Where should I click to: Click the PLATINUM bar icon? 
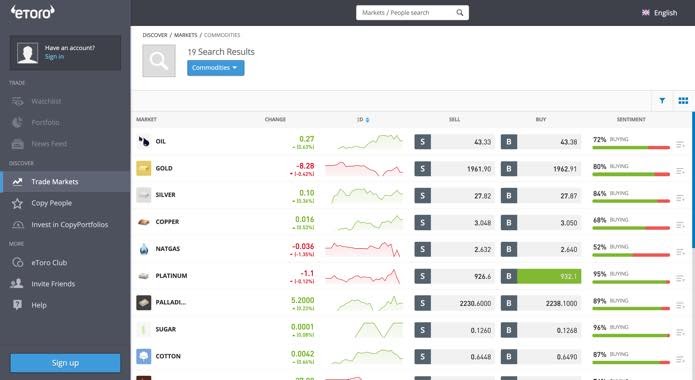click(x=144, y=276)
